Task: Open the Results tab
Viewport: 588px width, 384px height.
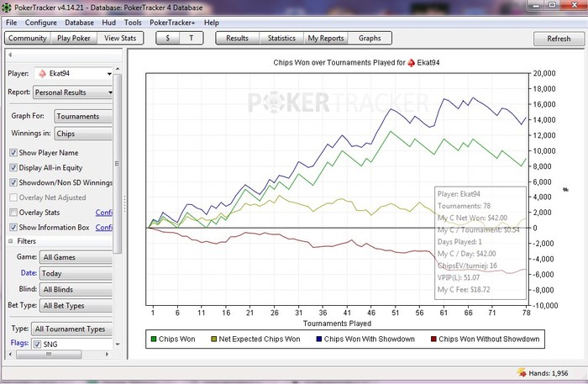Action: pos(238,39)
